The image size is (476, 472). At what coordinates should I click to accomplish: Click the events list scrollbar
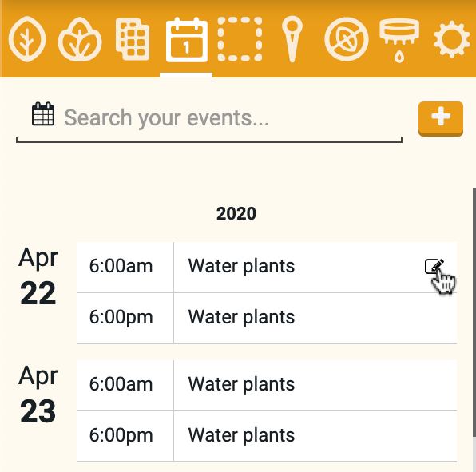(x=474, y=312)
